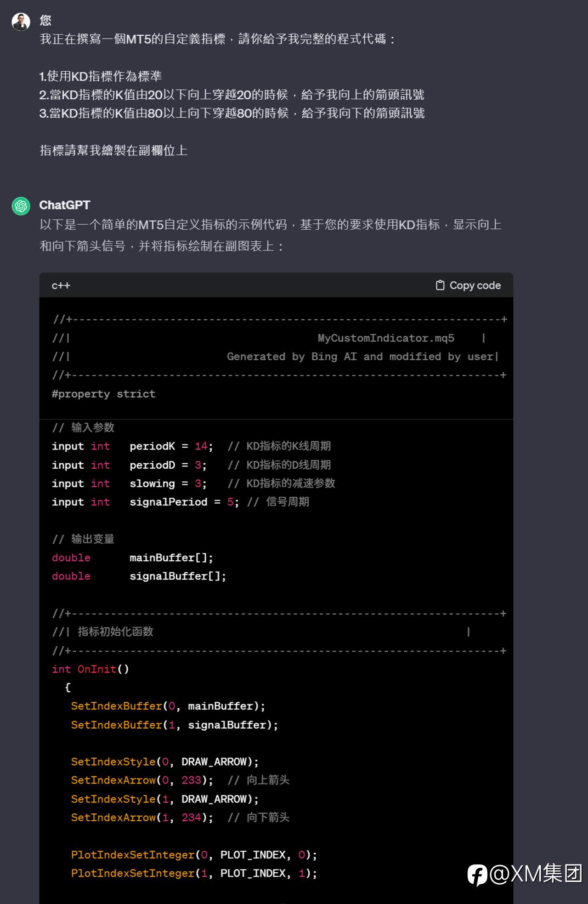This screenshot has height=904, width=588.
Task: Click the "SetIndexStyle(0, DRAW_ARROW);" line
Action: 165,762
